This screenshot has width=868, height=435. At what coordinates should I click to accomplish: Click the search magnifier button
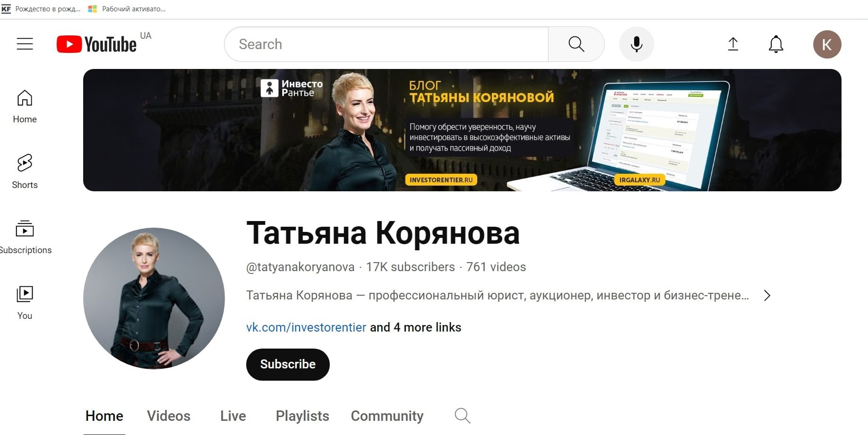pos(576,44)
